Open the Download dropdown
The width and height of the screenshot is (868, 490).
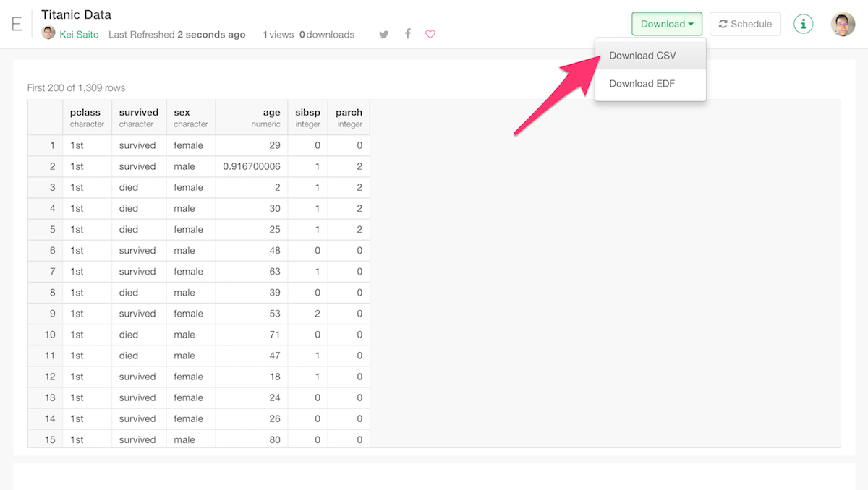tap(666, 23)
